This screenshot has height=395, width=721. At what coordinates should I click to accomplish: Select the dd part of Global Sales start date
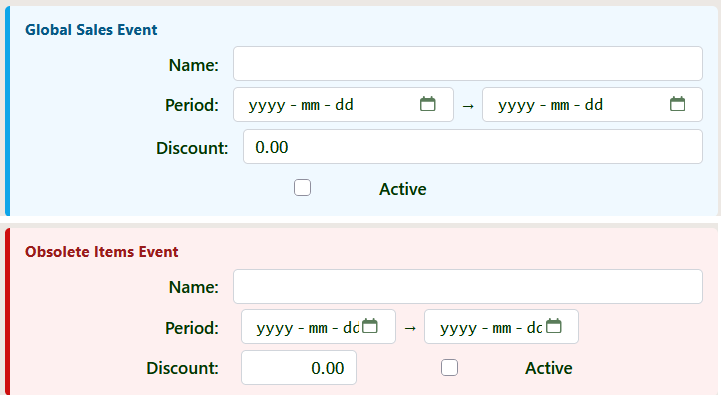pos(344,105)
